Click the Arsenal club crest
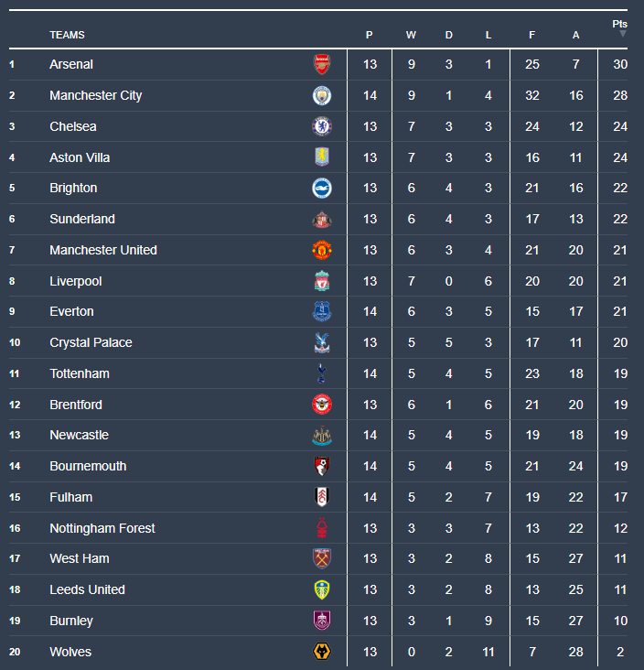 click(321, 65)
